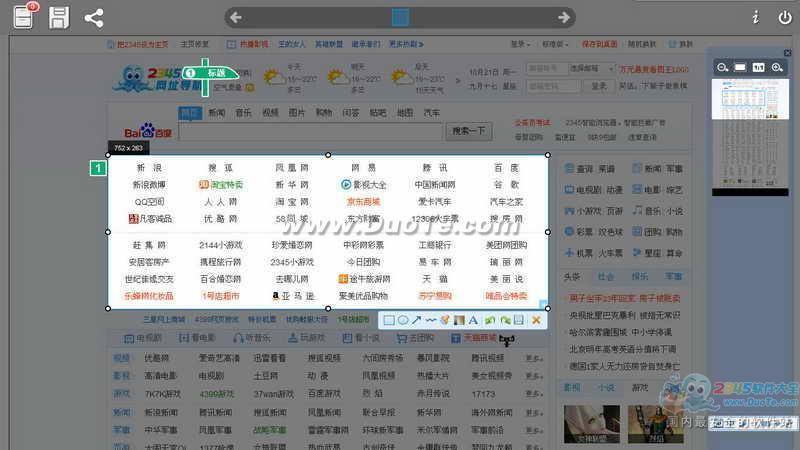The height and width of the screenshot is (450, 800).
Task: Select the text A tool
Action: [x=473, y=320]
